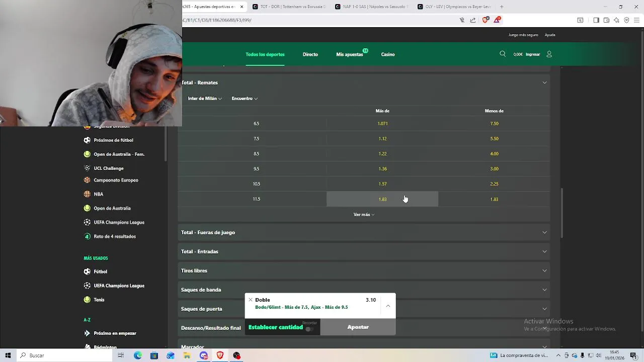Click the tennis icon next to Tenis
Image resolution: width=644 pixels, height=362 pixels.
pyautogui.click(x=87, y=300)
